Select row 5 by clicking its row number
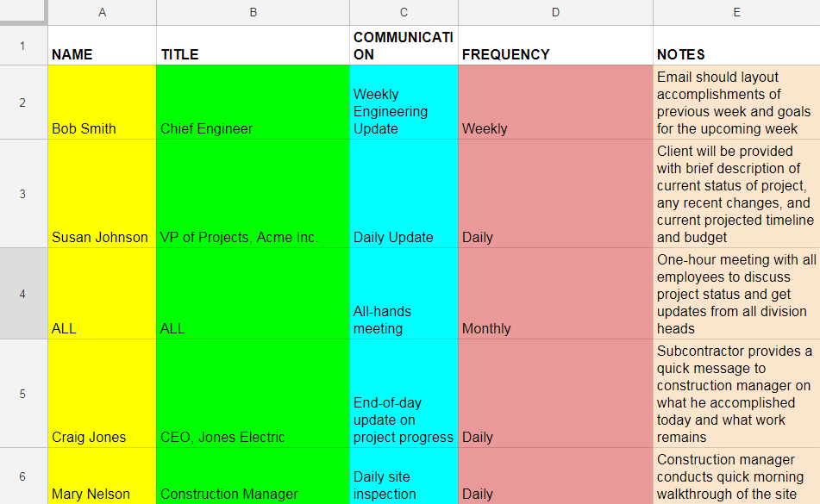 click(23, 394)
